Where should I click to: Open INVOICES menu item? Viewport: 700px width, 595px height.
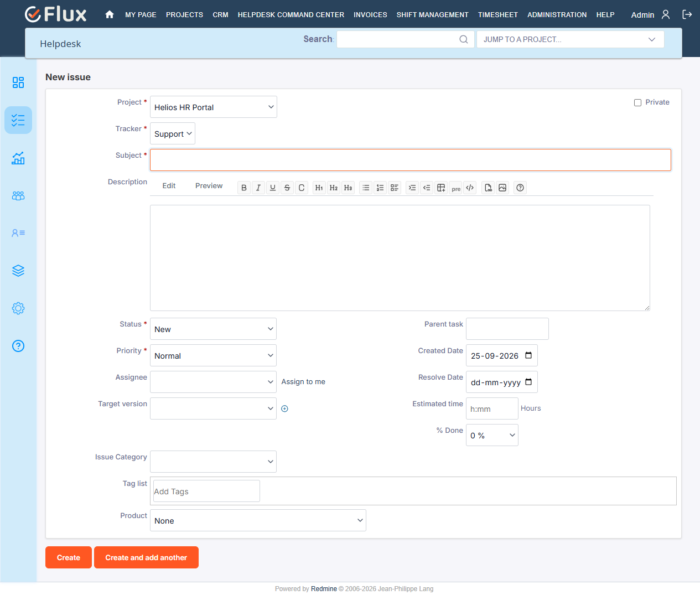point(370,15)
